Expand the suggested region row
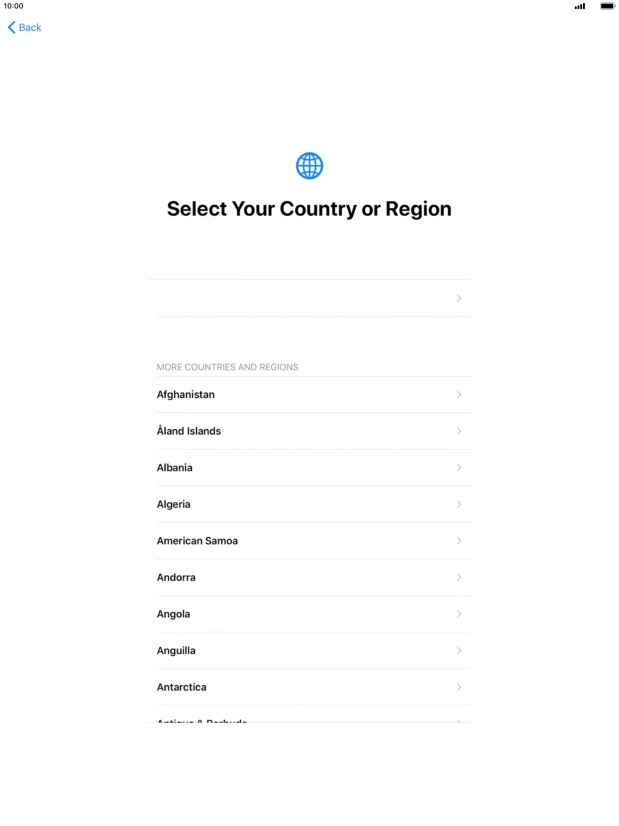 point(458,298)
